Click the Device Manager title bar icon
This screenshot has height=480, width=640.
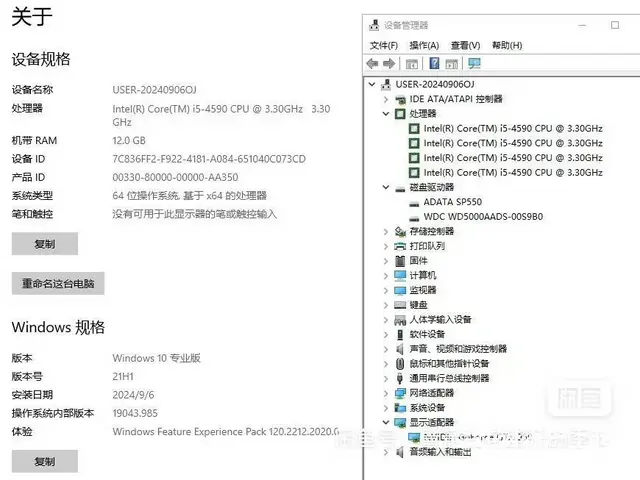point(374,25)
